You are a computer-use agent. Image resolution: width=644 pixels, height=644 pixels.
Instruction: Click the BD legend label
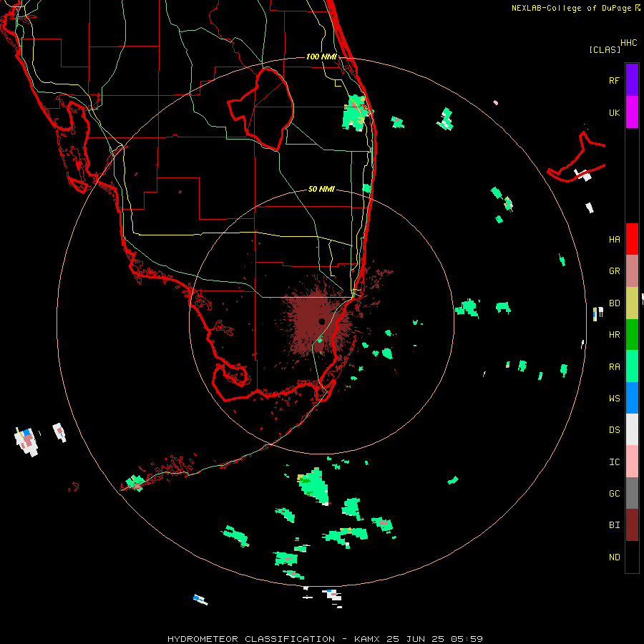614,303
